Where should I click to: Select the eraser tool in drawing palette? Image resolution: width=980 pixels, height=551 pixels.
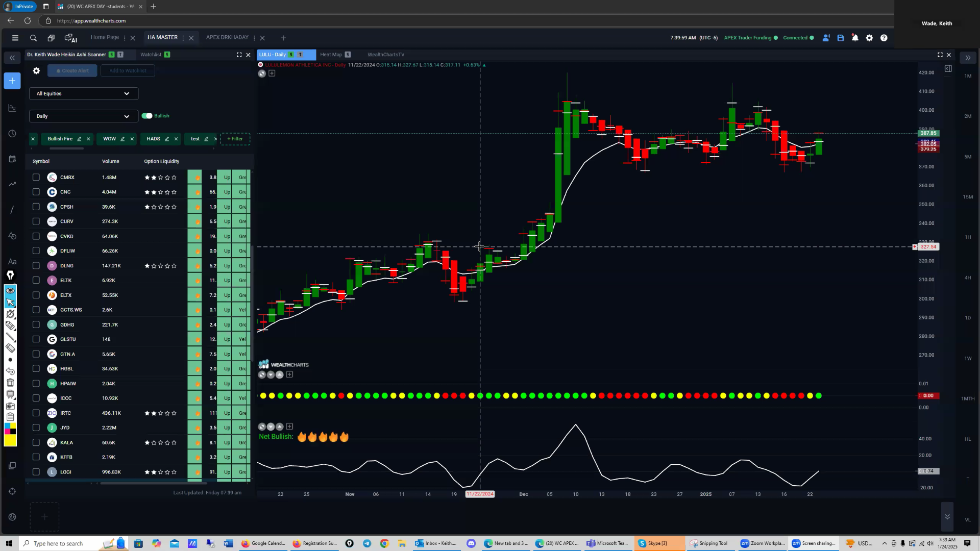coord(10,348)
